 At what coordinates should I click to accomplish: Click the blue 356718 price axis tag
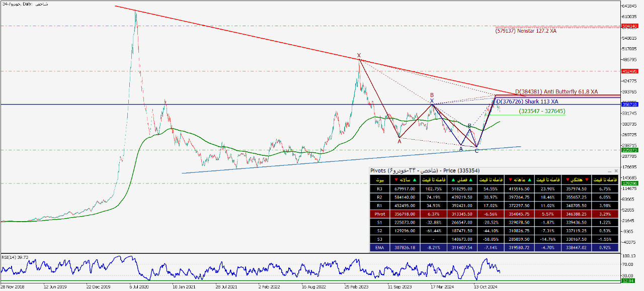coord(629,105)
